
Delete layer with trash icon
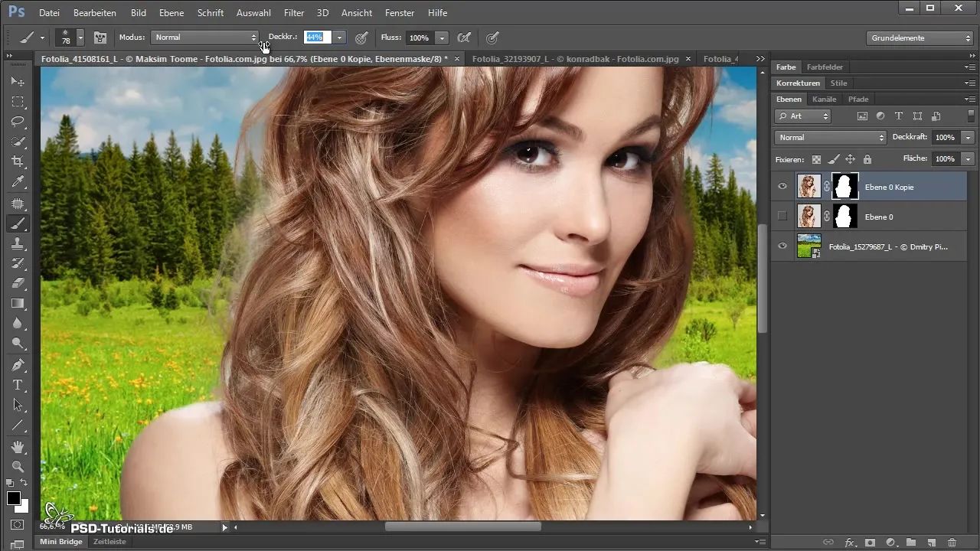click(x=952, y=542)
